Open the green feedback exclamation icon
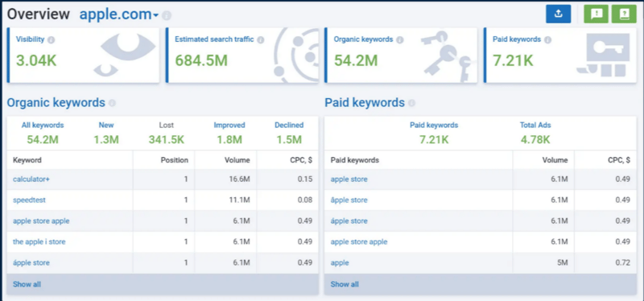This screenshot has width=644, height=301. coord(597,14)
